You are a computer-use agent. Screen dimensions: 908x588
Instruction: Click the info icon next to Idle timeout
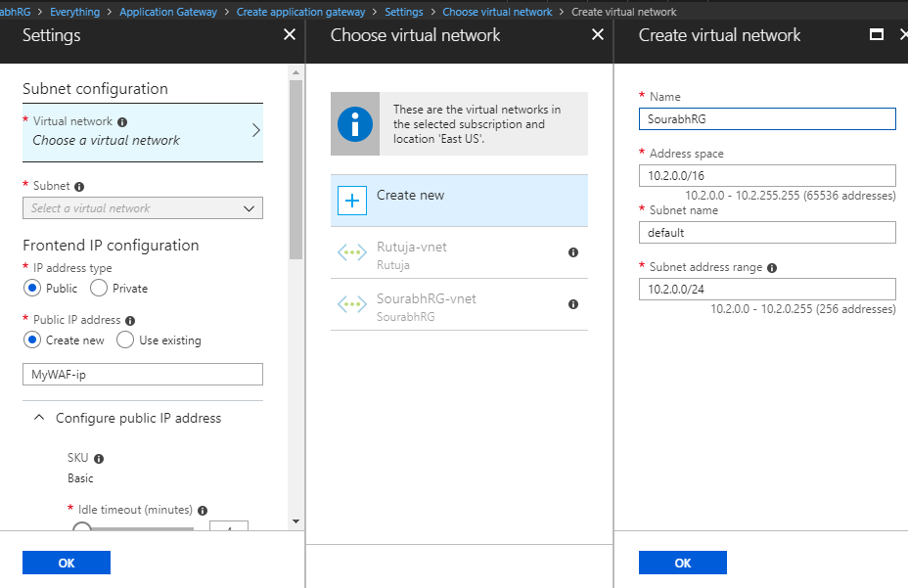pos(202,510)
